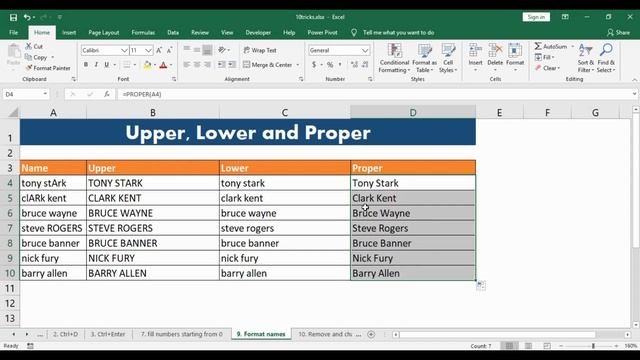Viewport: 640px width, 360px height.
Task: Click 'Tell me what you want to do'
Action: click(398, 33)
